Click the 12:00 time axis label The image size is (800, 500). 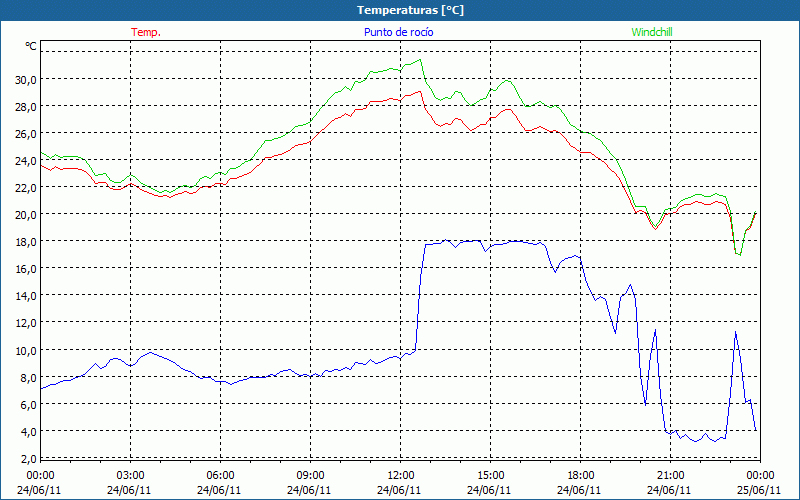pyautogui.click(x=401, y=476)
